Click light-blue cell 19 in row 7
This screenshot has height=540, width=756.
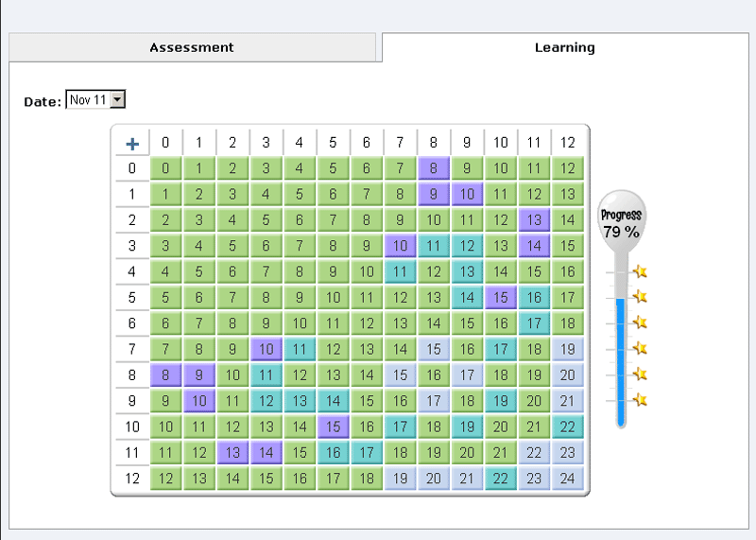coord(568,349)
